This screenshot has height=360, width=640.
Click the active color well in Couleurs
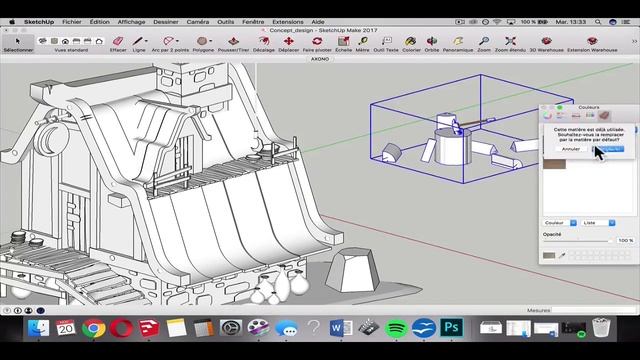point(549,256)
